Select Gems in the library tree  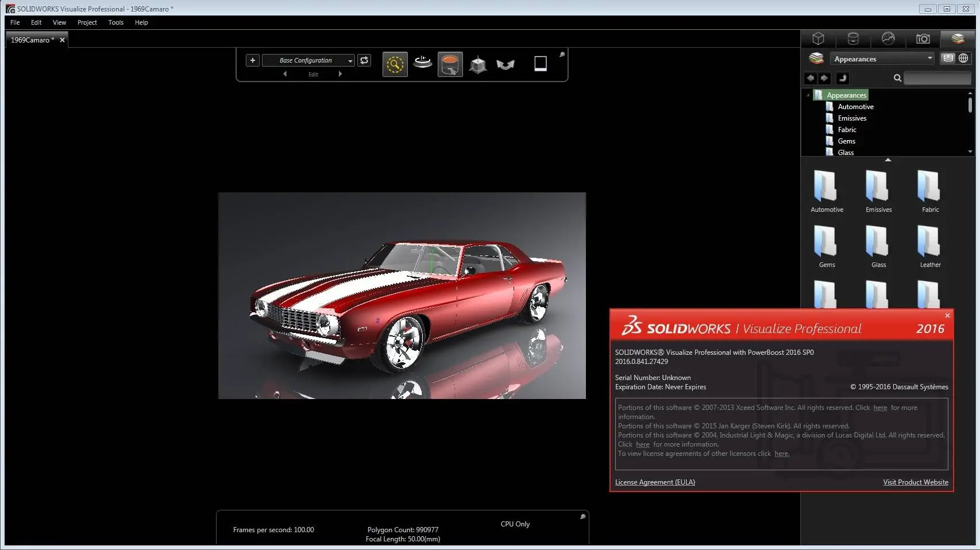[x=846, y=141]
